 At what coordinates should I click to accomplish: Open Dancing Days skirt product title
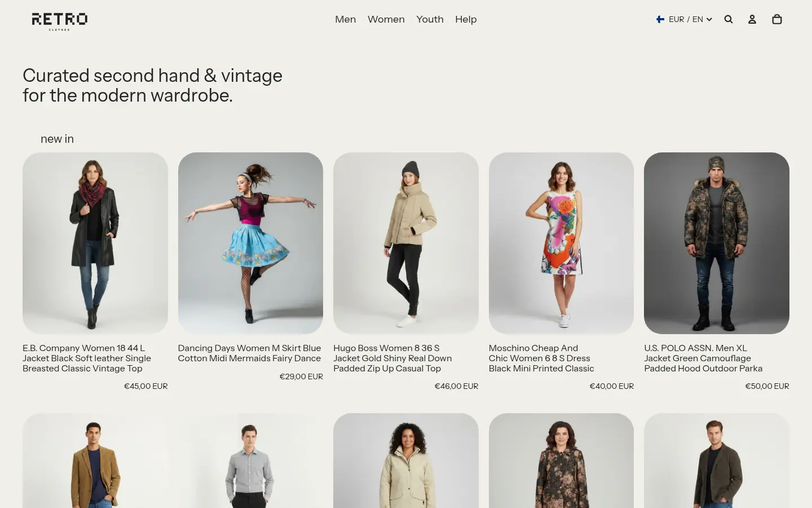click(249, 353)
